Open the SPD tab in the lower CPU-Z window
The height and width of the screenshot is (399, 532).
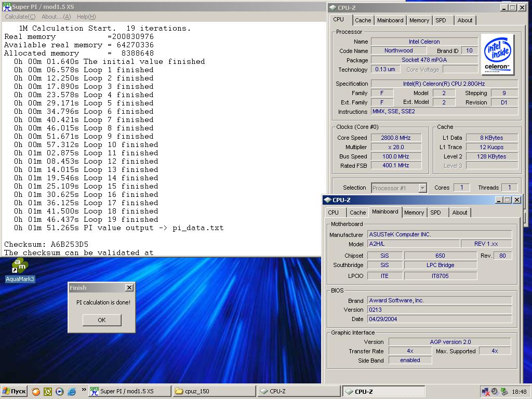436,212
